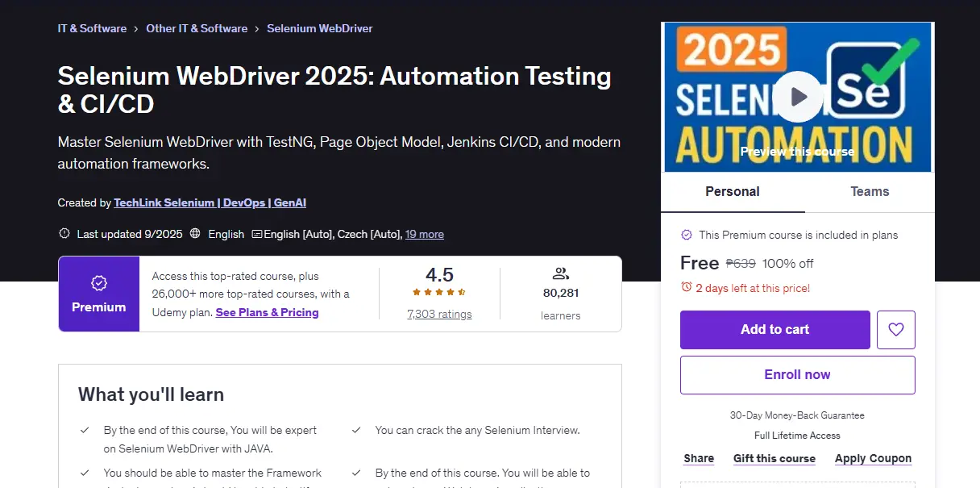
Task: Open Selenium WebDriver breadcrumb link
Action: click(x=320, y=28)
